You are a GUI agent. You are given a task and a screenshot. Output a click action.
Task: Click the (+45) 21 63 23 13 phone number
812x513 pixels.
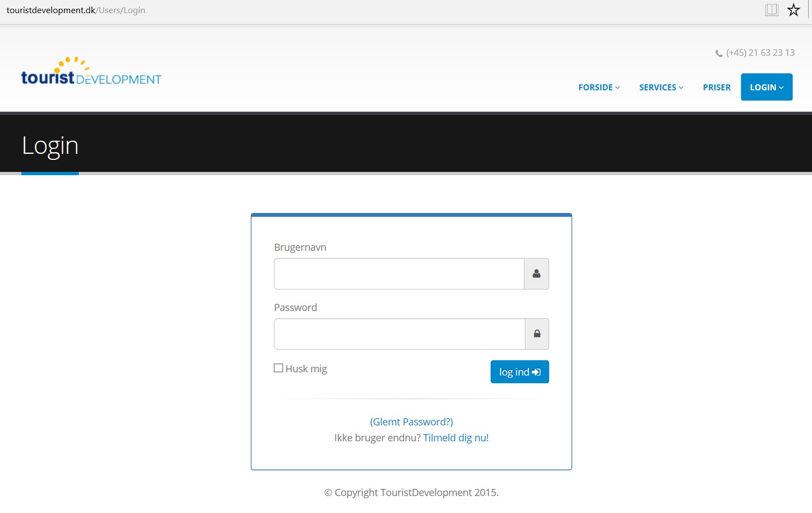pyautogui.click(x=760, y=53)
